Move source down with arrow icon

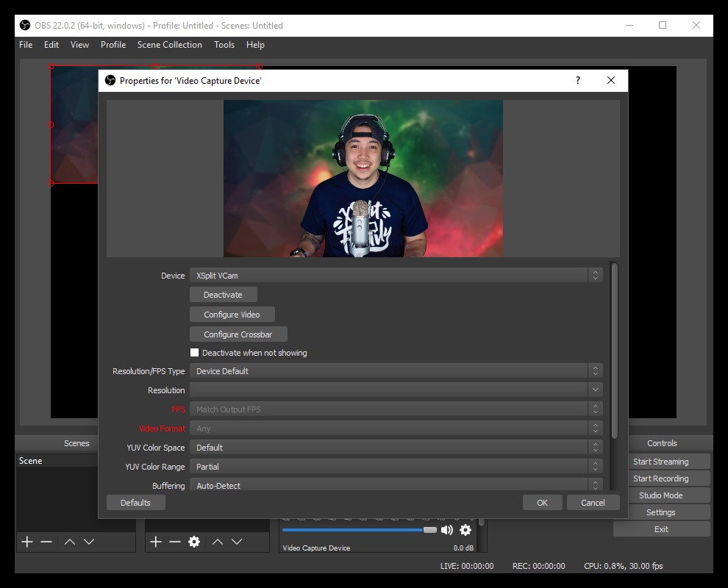[237, 542]
